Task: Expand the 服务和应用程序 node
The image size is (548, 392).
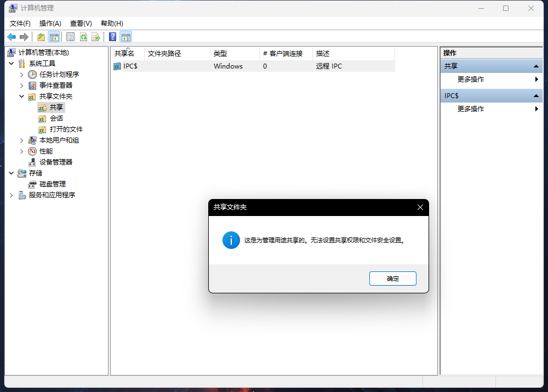Action: [12, 195]
